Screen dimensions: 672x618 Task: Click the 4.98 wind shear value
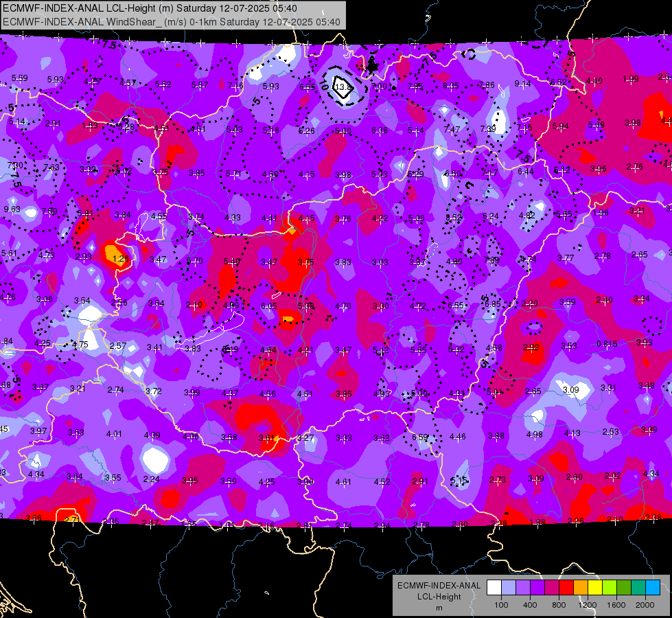click(x=535, y=435)
